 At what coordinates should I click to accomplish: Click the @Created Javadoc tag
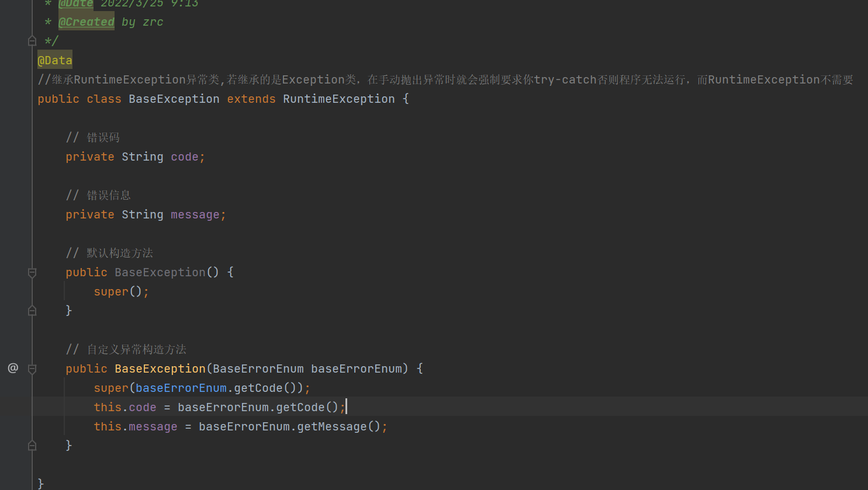tap(87, 22)
